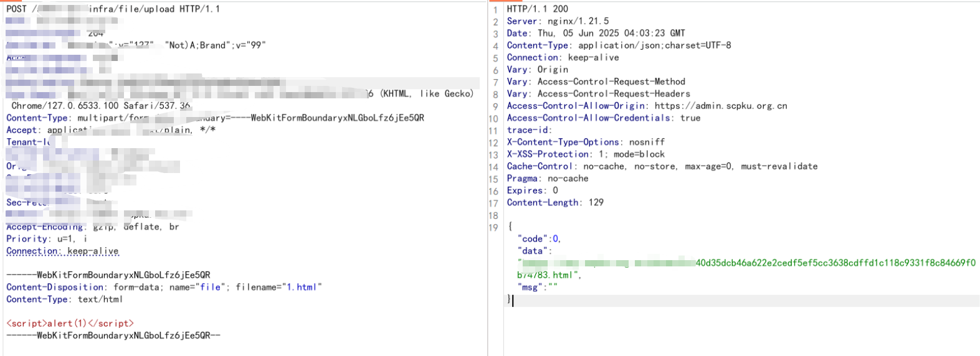Click line number 1 in response gutter
Image resolution: width=980 pixels, height=356 pixels.
pyautogui.click(x=496, y=9)
